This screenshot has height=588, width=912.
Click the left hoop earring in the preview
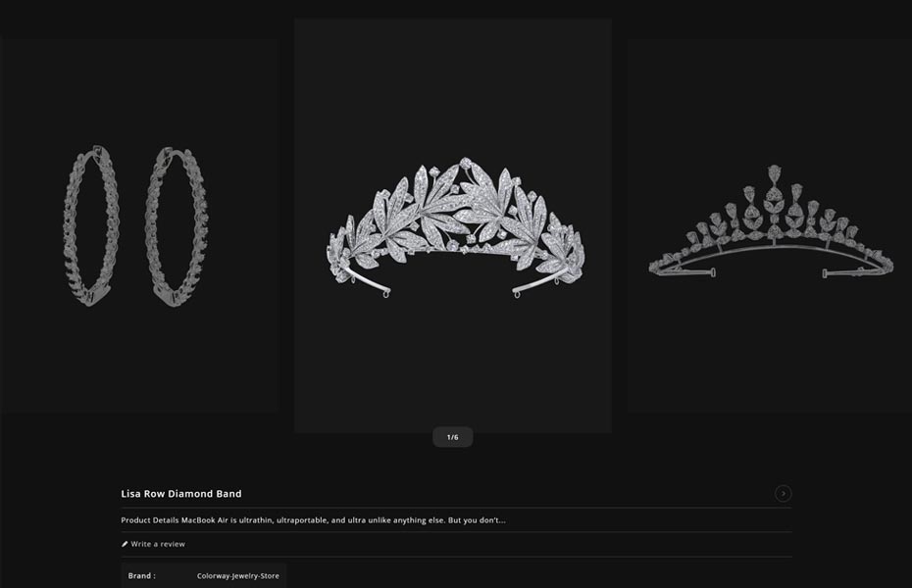[91, 225]
